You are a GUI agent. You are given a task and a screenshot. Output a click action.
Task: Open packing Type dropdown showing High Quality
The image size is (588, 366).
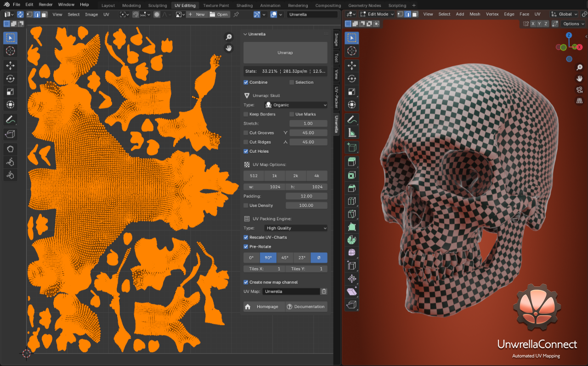coord(296,228)
